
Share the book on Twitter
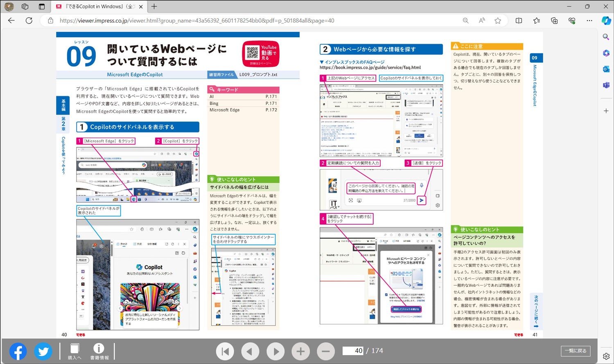(43, 351)
